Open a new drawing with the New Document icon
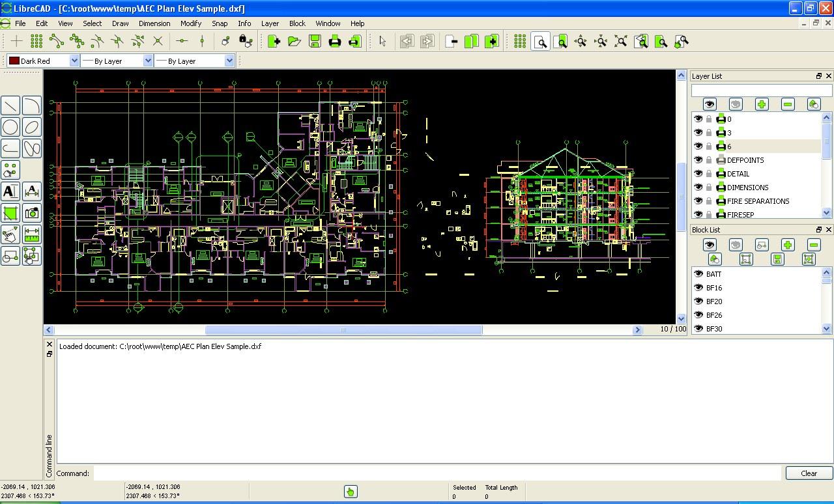 [273, 40]
